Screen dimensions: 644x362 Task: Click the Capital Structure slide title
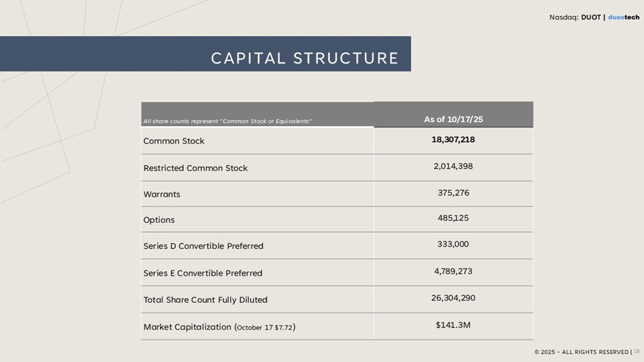tap(304, 58)
